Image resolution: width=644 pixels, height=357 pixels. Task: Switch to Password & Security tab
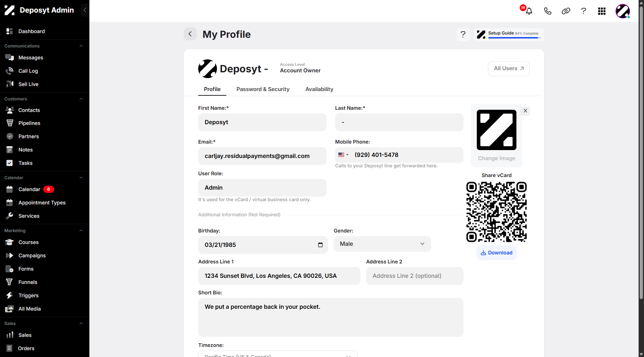pyautogui.click(x=263, y=89)
